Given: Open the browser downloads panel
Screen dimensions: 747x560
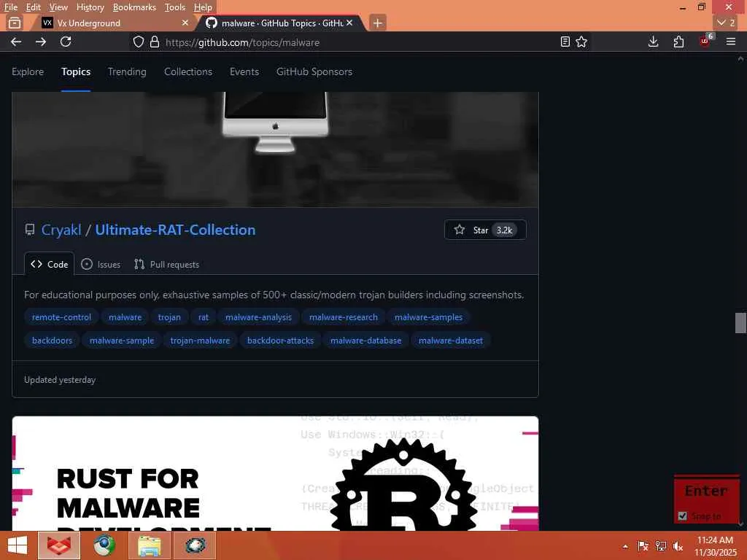Looking at the screenshot, I should pos(653,42).
